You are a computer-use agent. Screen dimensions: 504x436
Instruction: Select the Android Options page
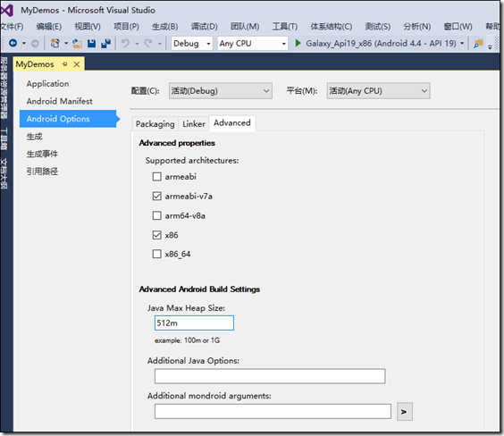click(68, 119)
